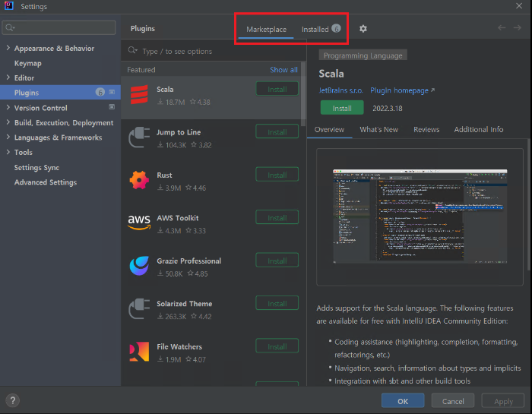Click the search magnifier in plugins search
Screen dimensions: 532x414
click(x=132, y=51)
